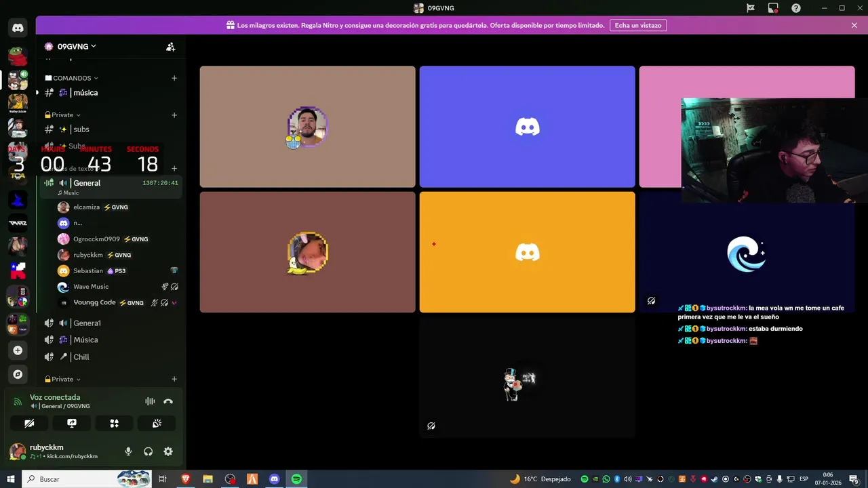
Task: Open File Explorer from the taskbar
Action: (208, 479)
